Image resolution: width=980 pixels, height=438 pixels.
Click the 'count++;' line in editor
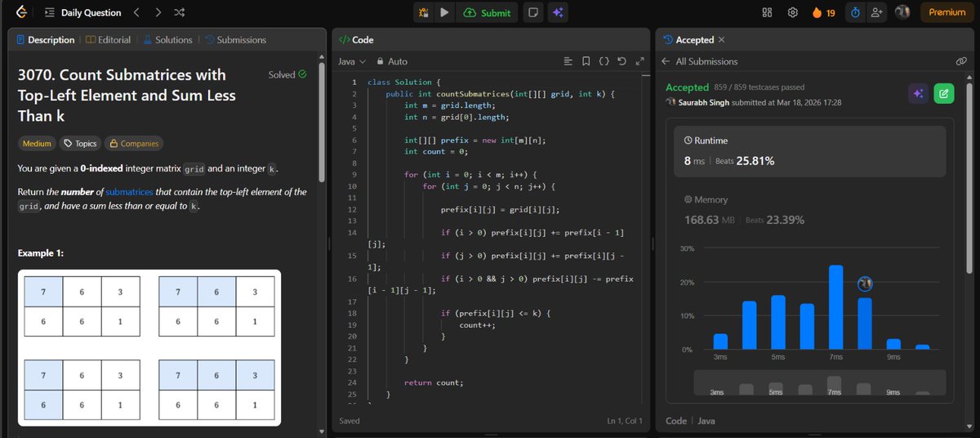click(478, 324)
